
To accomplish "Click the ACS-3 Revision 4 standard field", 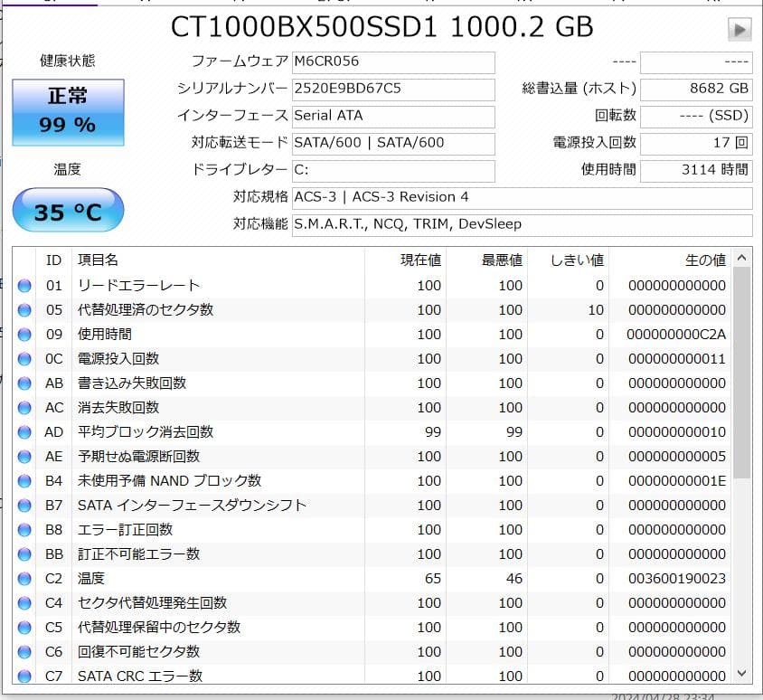I will coord(523,198).
